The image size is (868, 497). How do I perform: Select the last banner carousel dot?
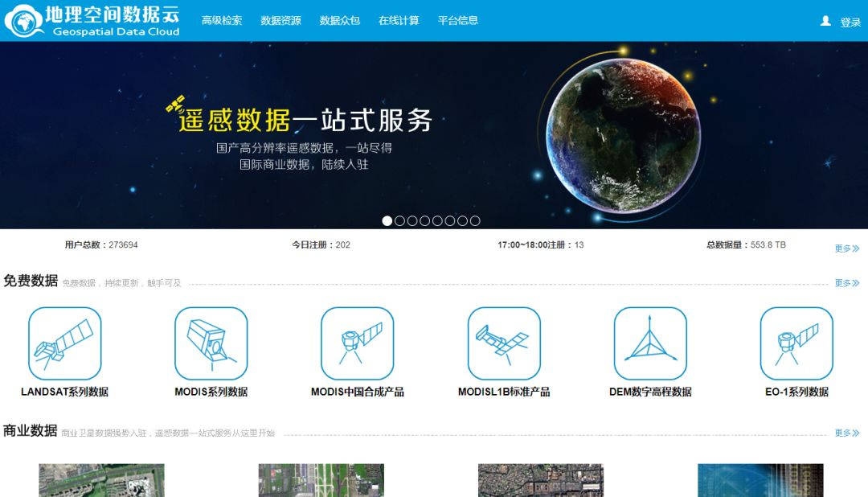point(475,220)
